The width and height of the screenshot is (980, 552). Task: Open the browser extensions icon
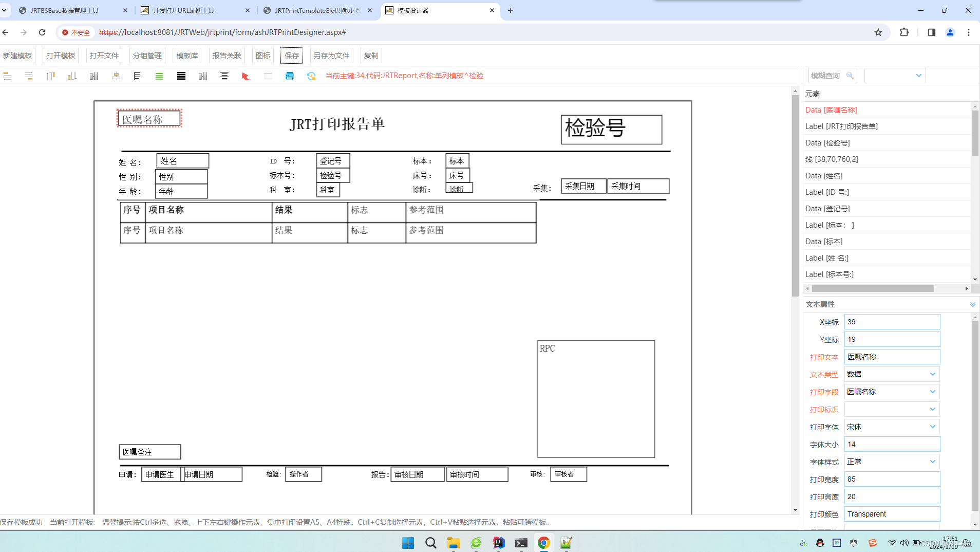tap(904, 32)
